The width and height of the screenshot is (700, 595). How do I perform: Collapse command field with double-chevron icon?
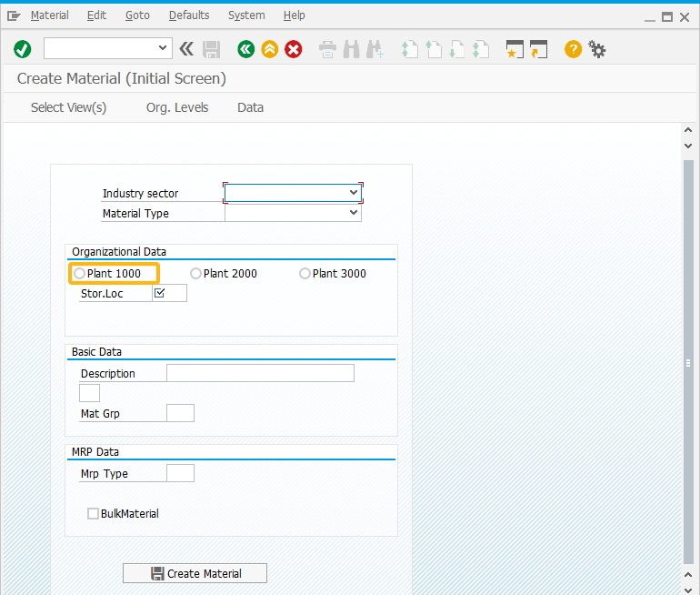pyautogui.click(x=186, y=49)
